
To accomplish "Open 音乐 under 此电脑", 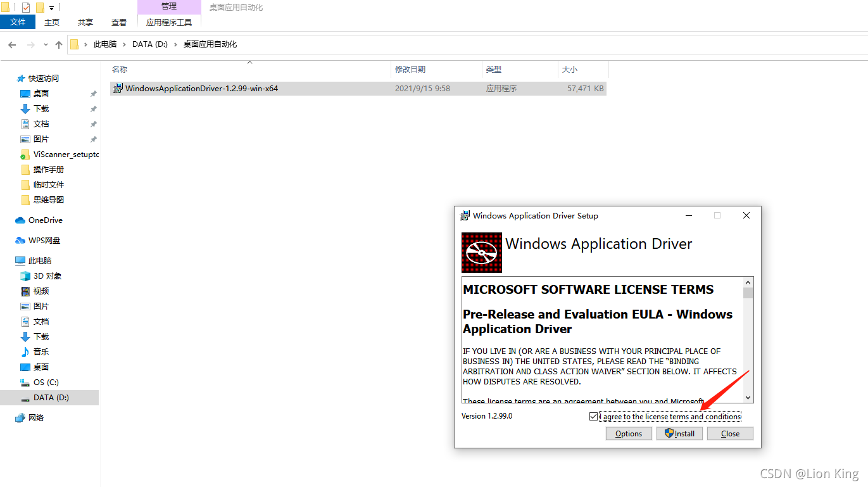I will (41, 352).
